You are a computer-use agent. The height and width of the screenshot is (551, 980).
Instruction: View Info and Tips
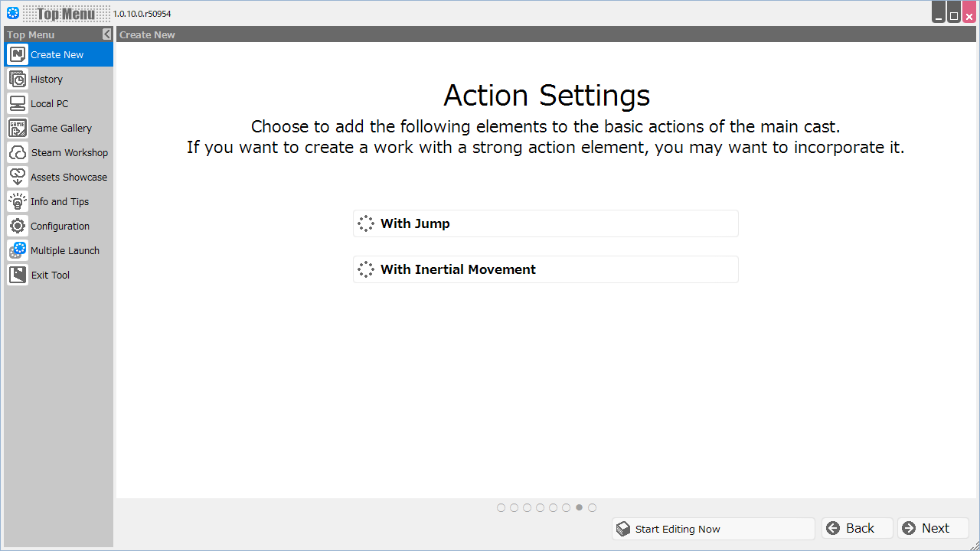pos(58,201)
